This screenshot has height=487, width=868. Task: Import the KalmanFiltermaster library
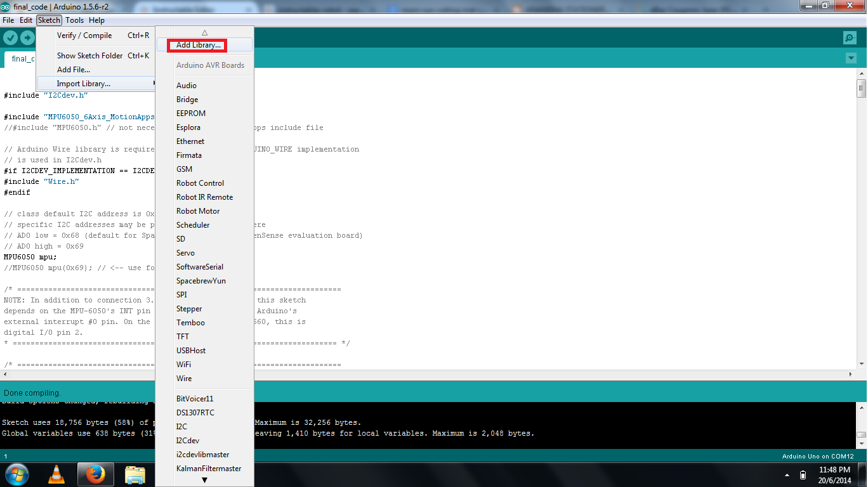(x=204, y=469)
